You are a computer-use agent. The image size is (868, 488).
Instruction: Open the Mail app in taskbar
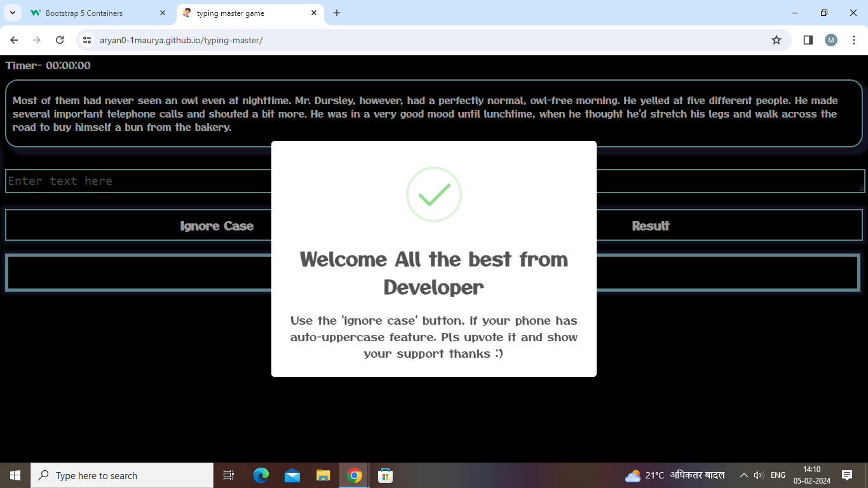[292, 475]
